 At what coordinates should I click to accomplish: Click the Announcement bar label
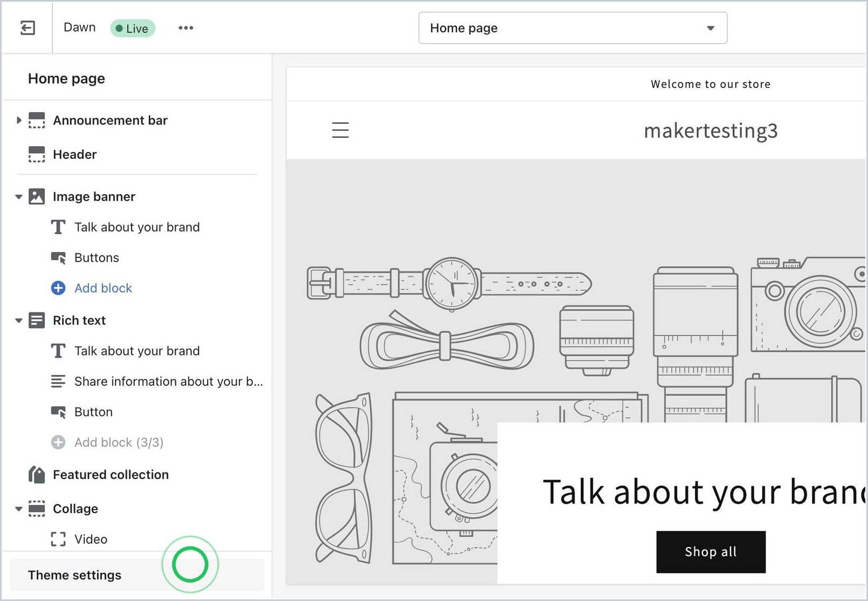(x=110, y=120)
